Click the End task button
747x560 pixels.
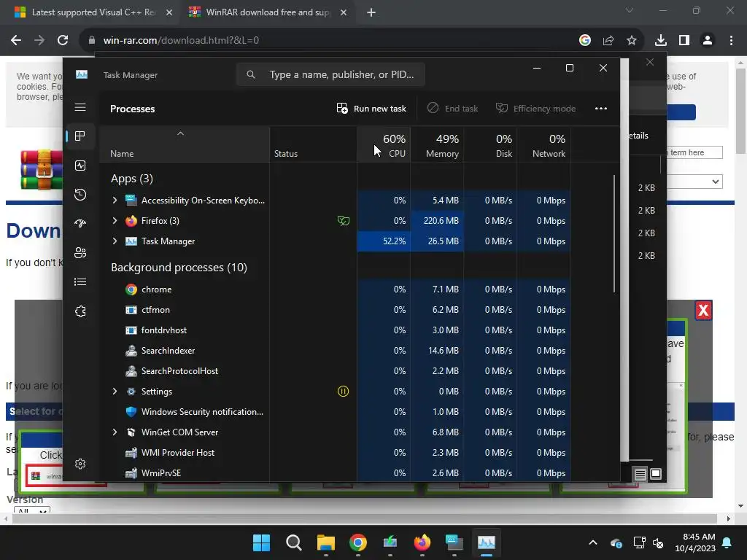(452, 109)
